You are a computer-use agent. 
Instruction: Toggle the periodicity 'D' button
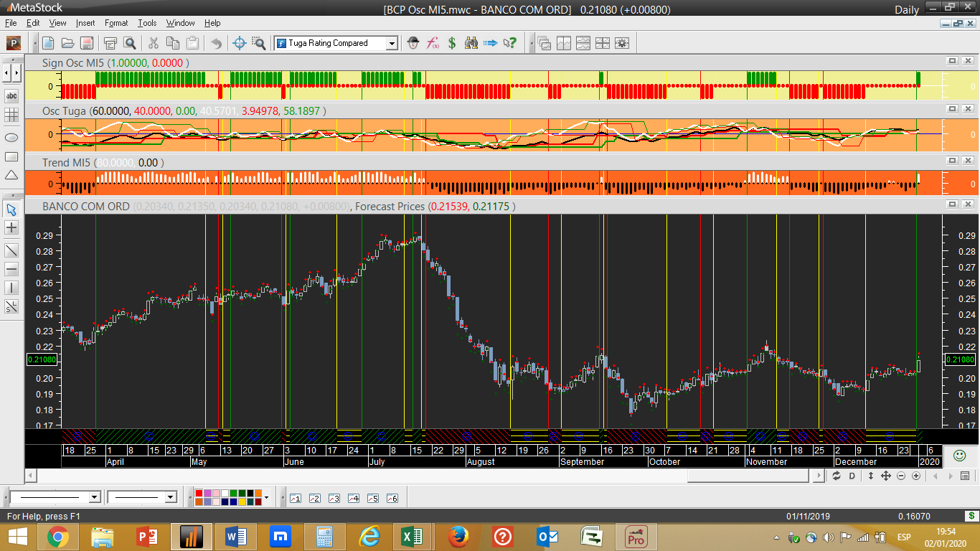coord(852,476)
